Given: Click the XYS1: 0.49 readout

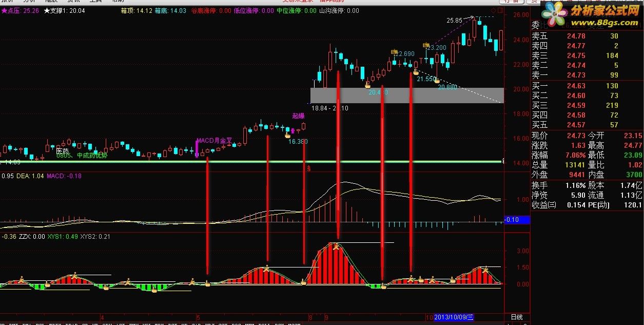Looking at the screenshot, I should tap(63, 237).
